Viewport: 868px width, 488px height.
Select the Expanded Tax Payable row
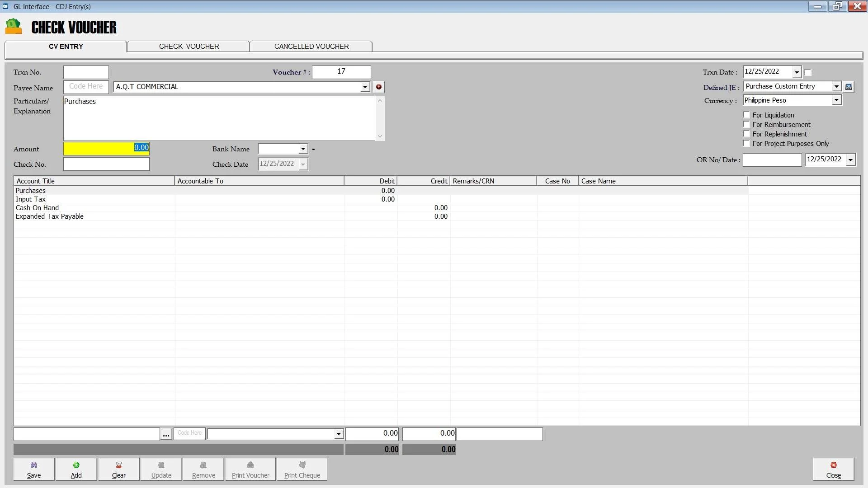tap(381, 216)
